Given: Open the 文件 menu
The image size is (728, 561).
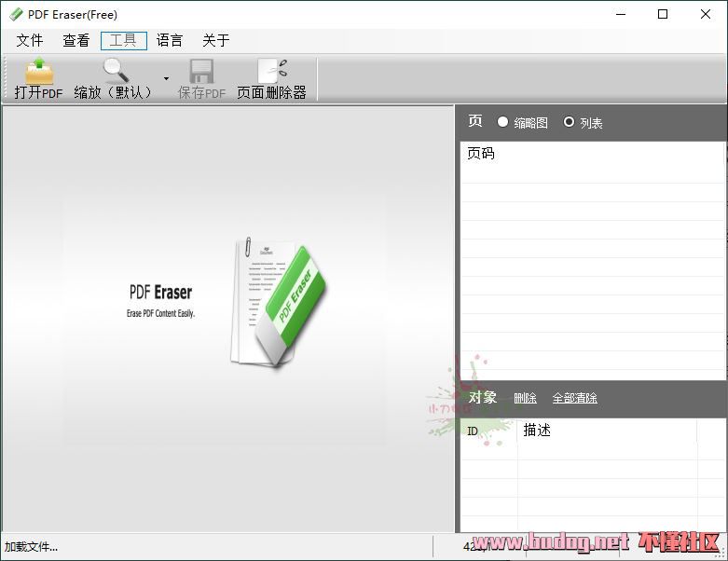Looking at the screenshot, I should 30,41.
